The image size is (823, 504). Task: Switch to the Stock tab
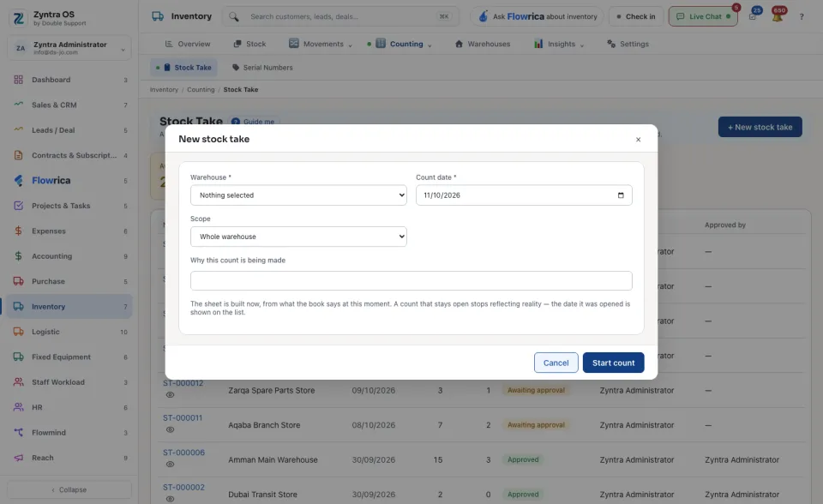click(x=249, y=44)
